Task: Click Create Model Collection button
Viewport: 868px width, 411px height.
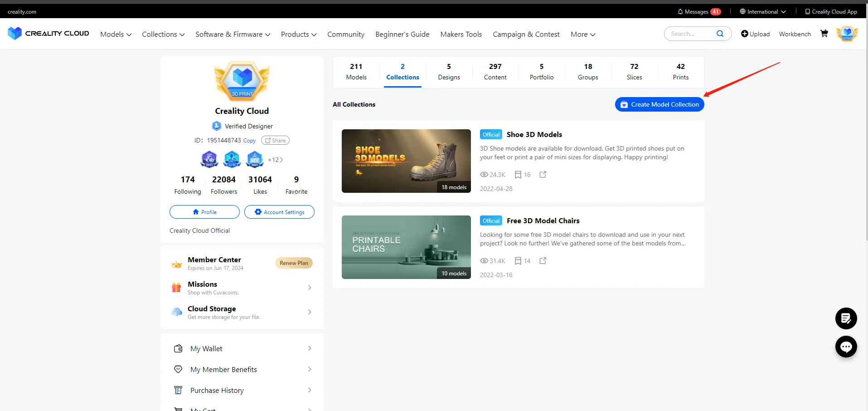Action: [x=659, y=104]
